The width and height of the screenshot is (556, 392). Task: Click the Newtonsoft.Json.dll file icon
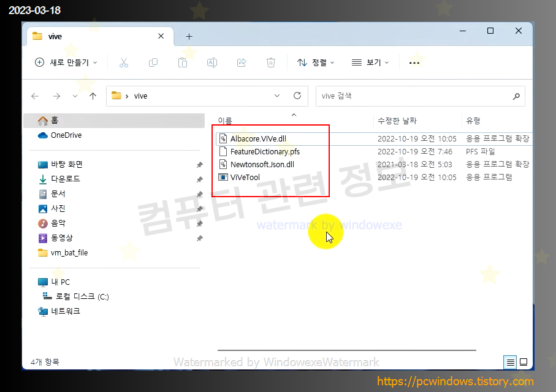(223, 164)
